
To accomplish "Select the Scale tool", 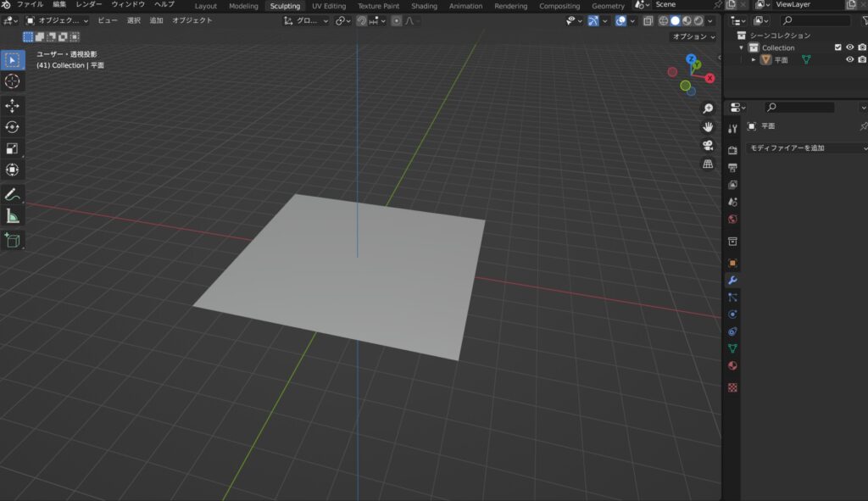I will coord(13,148).
